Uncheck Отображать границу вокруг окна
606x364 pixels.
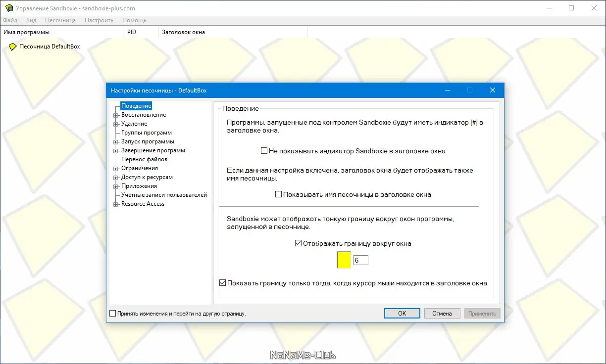click(x=298, y=243)
